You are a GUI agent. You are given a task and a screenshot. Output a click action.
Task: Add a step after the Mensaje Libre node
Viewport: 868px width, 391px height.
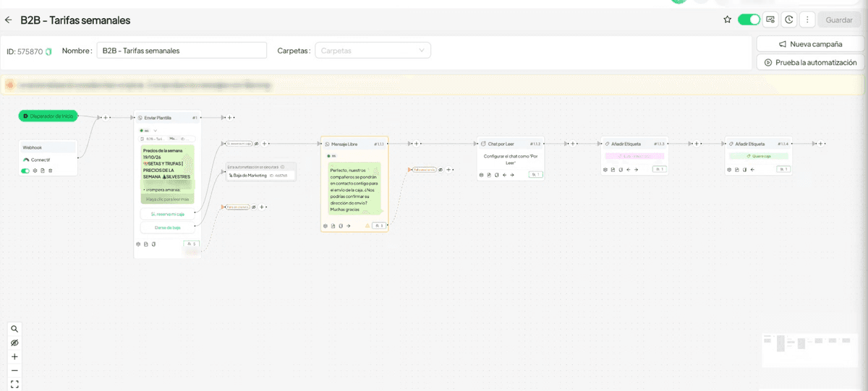click(416, 144)
